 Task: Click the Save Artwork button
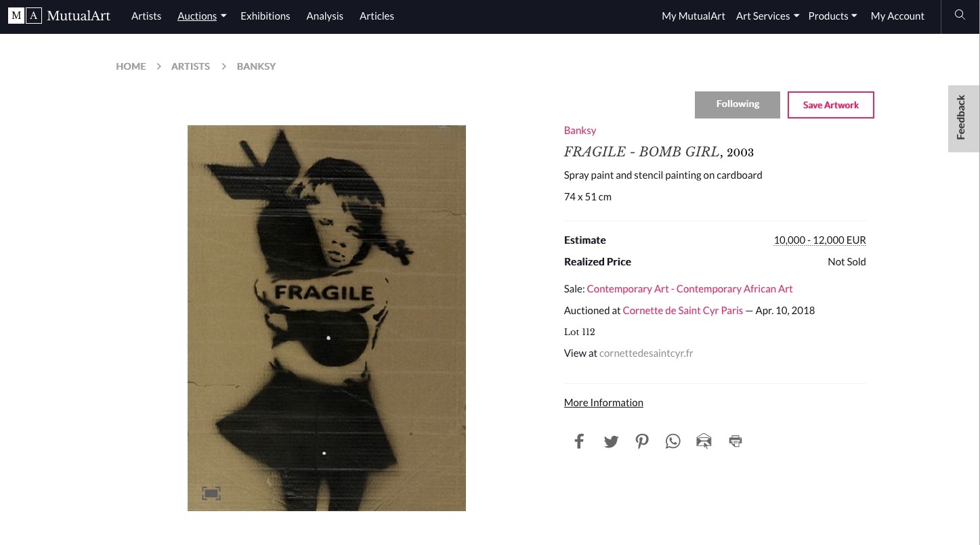tap(831, 105)
